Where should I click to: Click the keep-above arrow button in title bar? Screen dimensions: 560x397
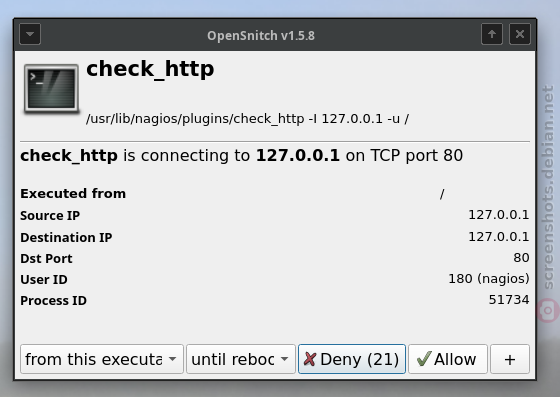point(492,34)
